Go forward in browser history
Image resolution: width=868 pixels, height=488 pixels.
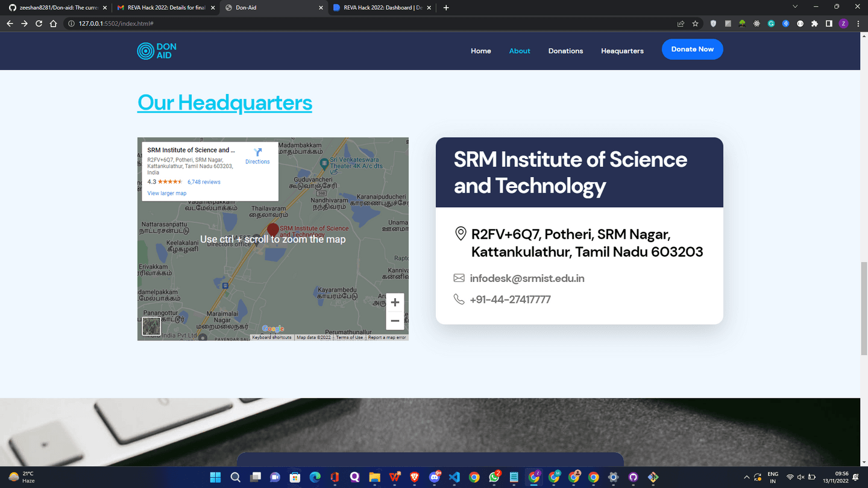24,23
